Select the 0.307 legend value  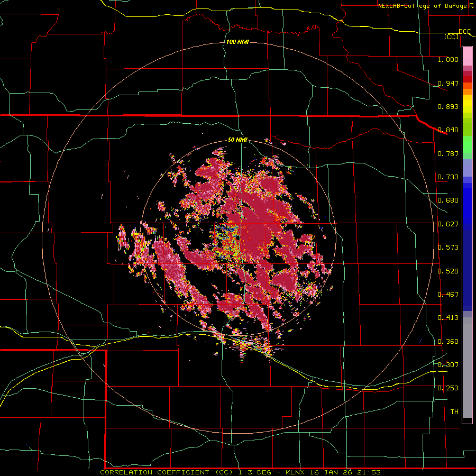448,364
